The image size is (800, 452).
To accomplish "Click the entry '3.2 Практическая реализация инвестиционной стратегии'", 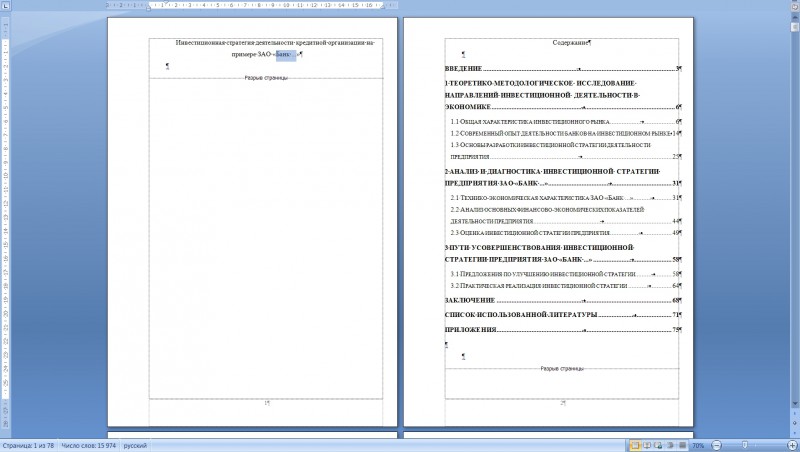I will 565,286.
